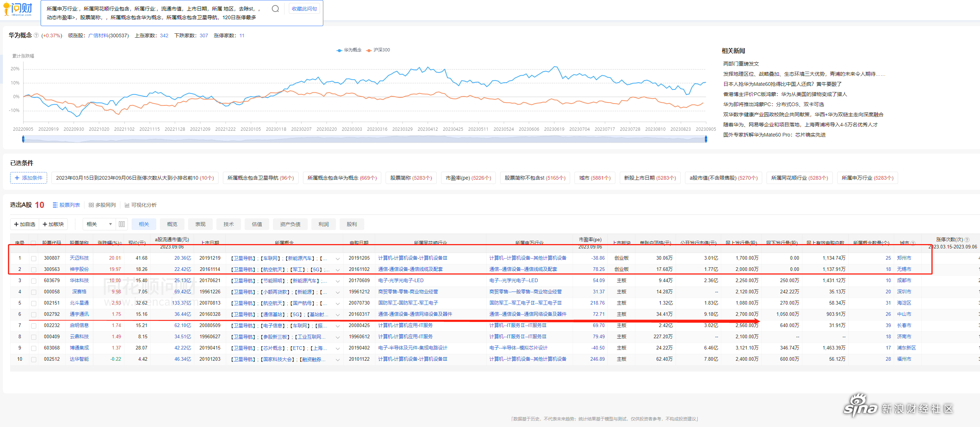980x427 pixels.
Task: Switch to the 股利 tab
Action: 352,224
